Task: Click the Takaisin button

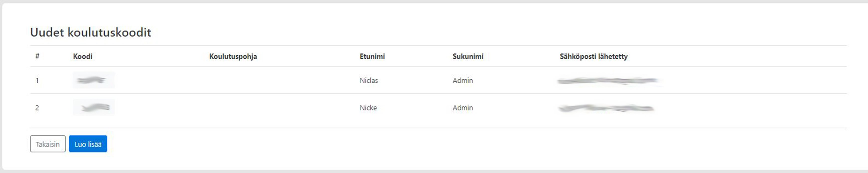Action: tap(48, 144)
